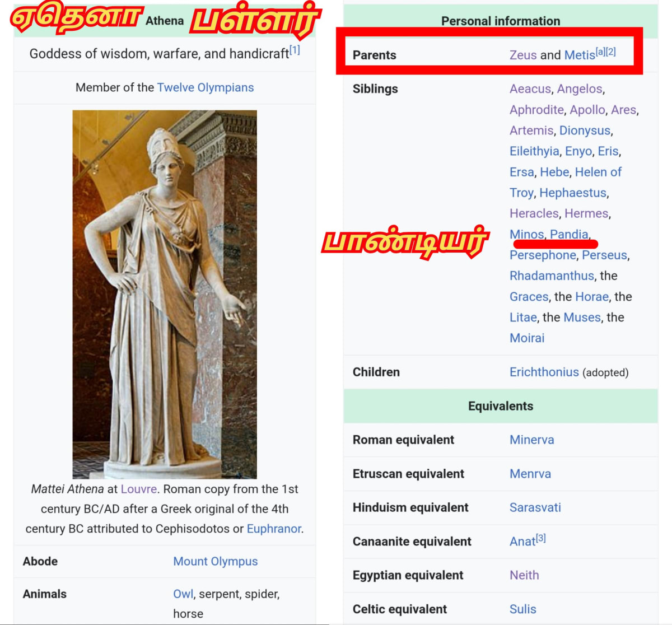Open Menrva, the Etruscan equivalent
This screenshot has width=672, height=625.
tap(530, 474)
